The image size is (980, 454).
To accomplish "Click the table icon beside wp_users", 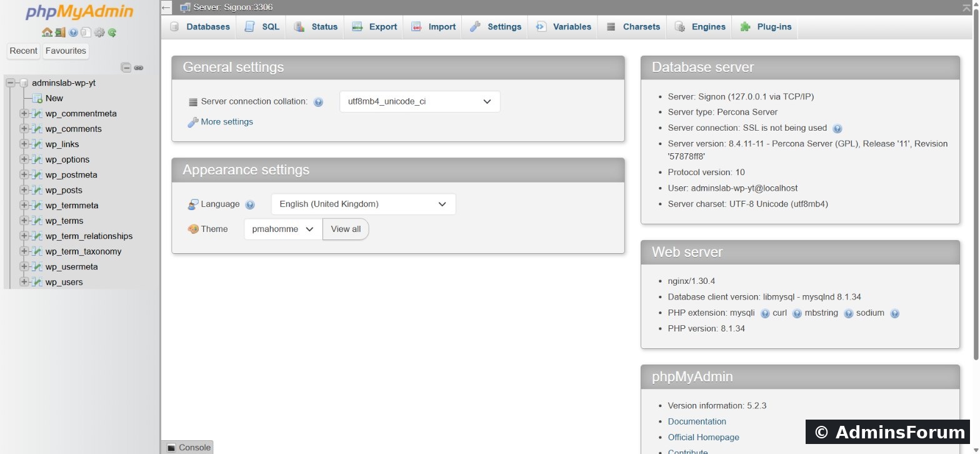I will pyautogui.click(x=37, y=282).
